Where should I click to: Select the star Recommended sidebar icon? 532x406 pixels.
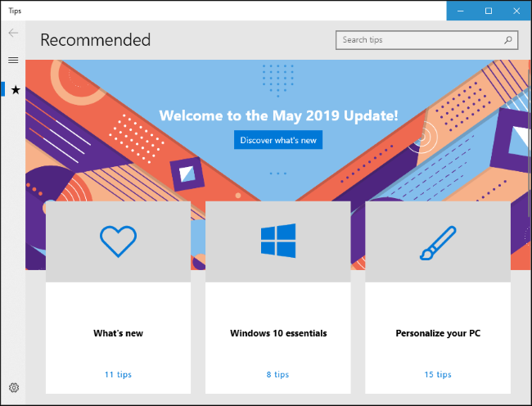point(16,89)
